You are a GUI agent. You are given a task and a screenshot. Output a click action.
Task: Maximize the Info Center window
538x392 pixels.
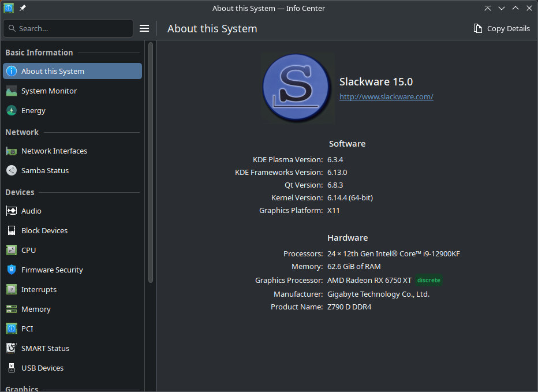point(515,8)
